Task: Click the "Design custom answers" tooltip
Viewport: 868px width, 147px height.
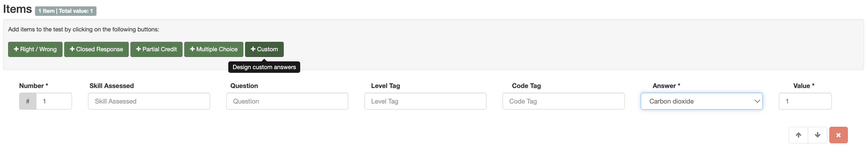Action: 264,67
